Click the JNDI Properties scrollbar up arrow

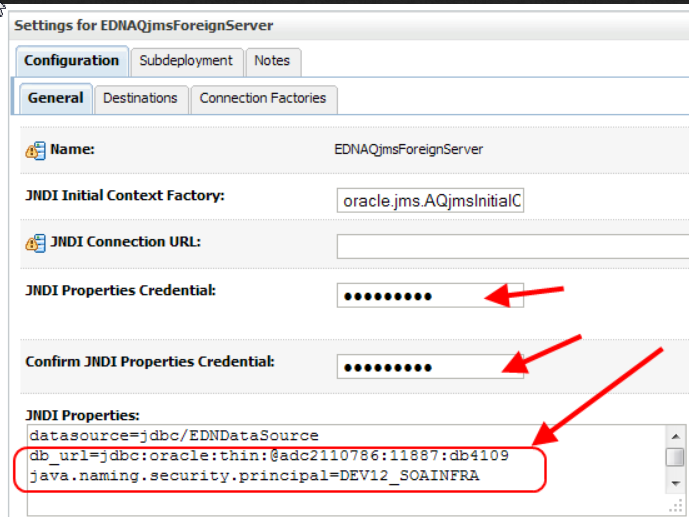[676, 436]
